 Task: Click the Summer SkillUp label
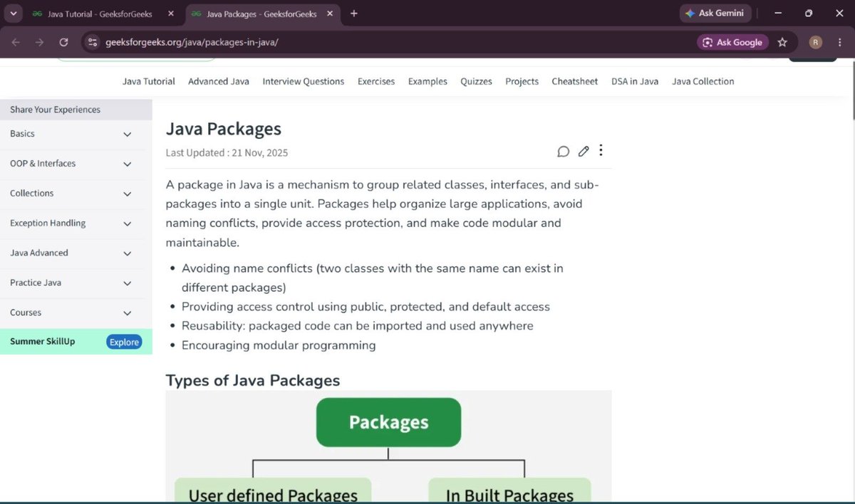point(43,342)
